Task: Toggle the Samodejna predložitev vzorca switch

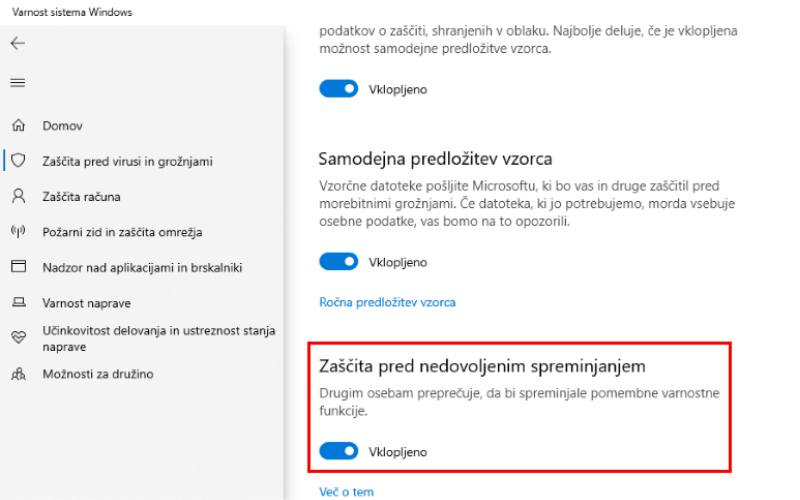Action: tap(338, 262)
